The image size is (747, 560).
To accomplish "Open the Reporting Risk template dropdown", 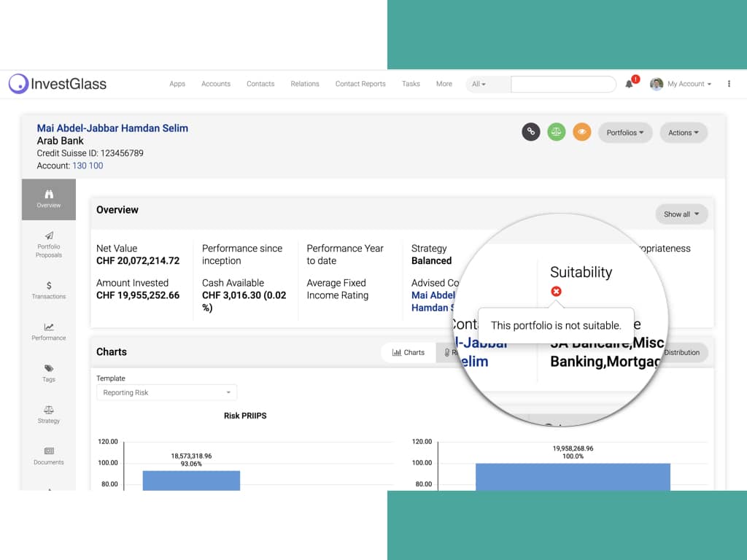I will pyautogui.click(x=166, y=392).
